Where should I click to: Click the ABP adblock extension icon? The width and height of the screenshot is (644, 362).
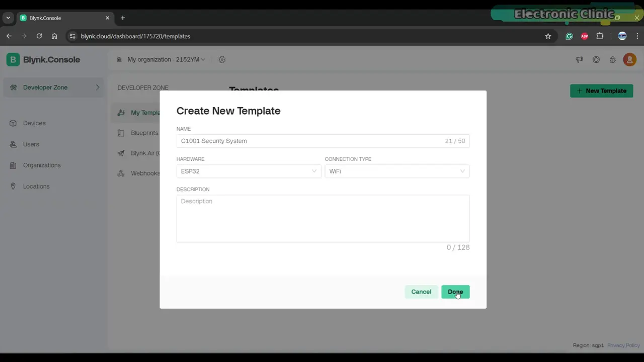click(584, 36)
